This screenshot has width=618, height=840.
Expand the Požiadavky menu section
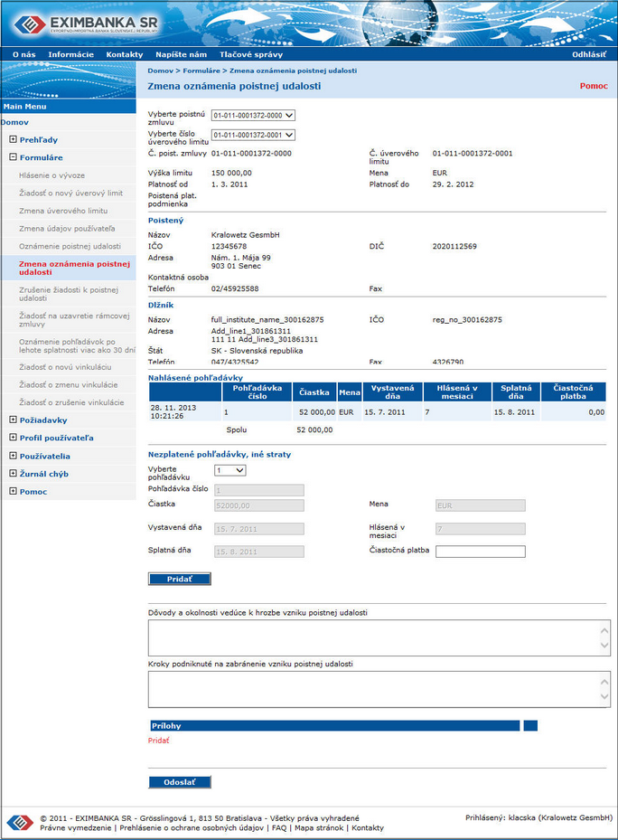[x=13, y=420]
